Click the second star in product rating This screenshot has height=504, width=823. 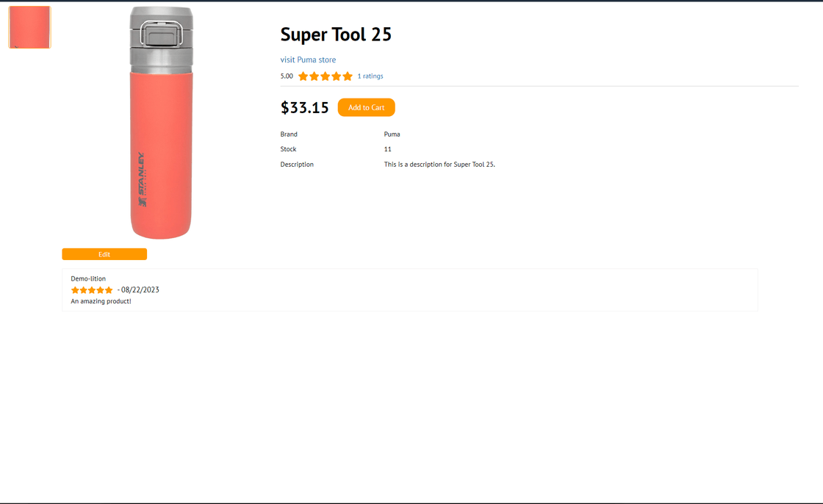point(314,76)
